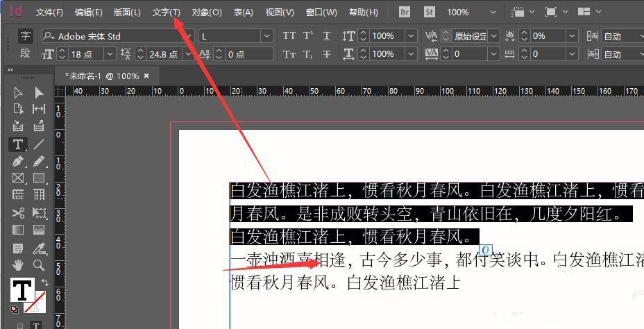
Task: Select the Vertical Grid tool
Action: tap(39, 194)
